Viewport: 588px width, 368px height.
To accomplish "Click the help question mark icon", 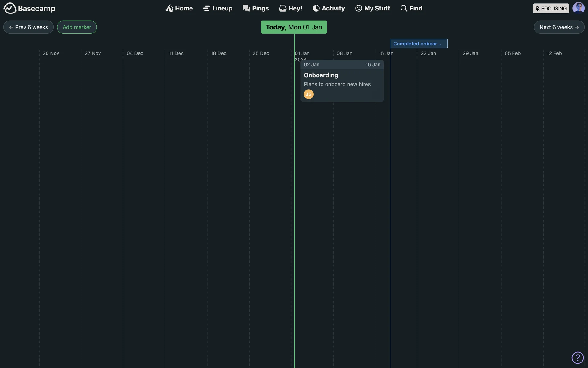I will 577,358.
